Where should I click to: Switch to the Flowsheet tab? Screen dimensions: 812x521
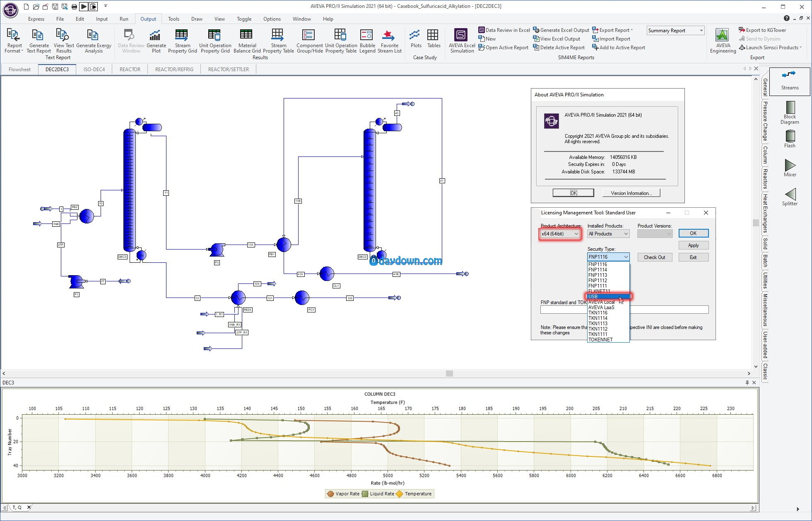[19, 69]
